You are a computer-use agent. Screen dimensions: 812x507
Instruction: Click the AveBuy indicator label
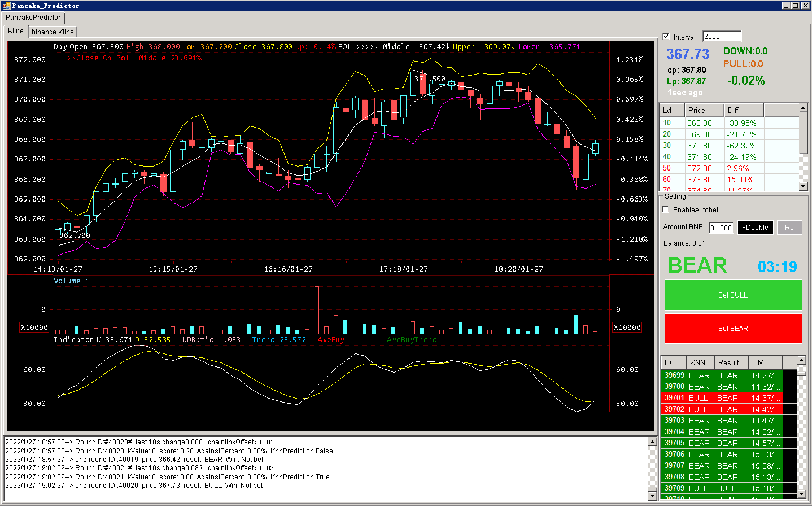click(331, 340)
